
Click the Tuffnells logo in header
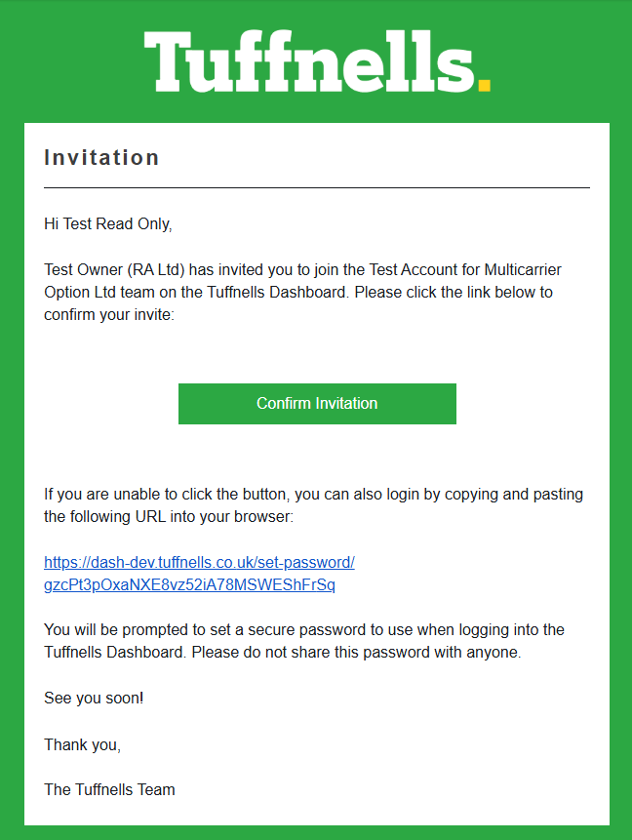point(310,60)
